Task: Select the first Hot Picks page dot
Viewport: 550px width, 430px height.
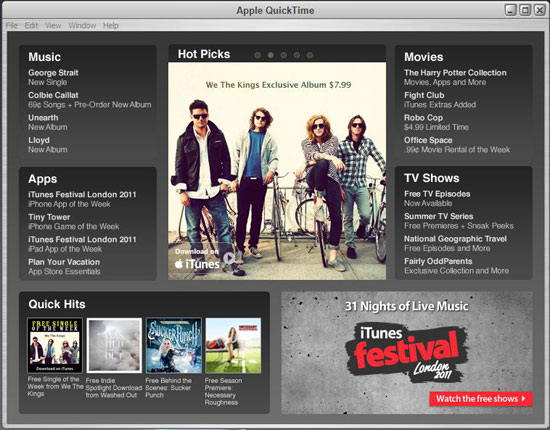Action: [257, 55]
